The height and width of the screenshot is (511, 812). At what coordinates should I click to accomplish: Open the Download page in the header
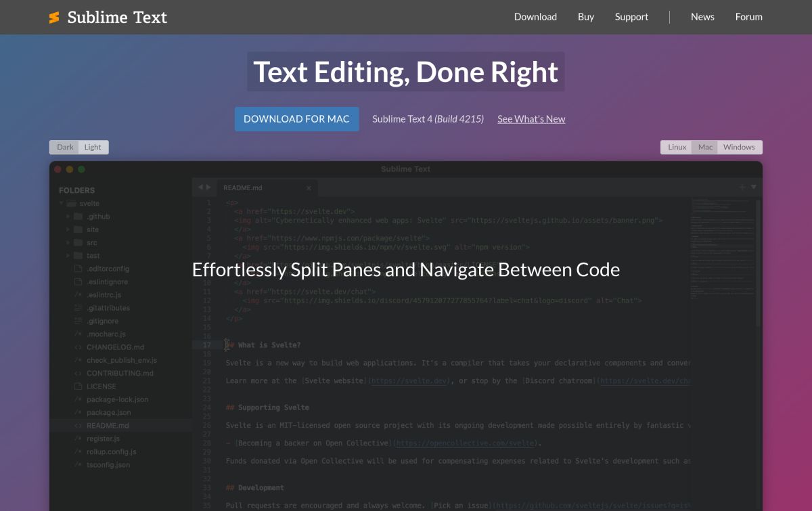click(535, 17)
